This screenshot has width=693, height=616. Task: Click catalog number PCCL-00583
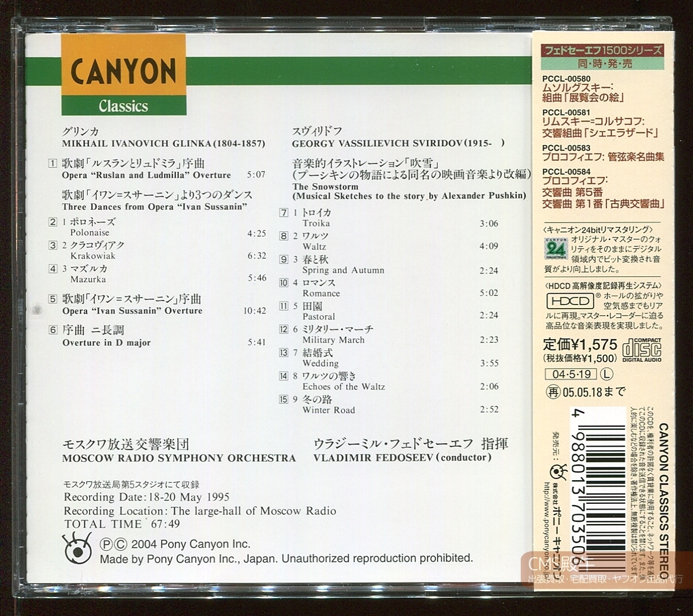click(x=567, y=148)
